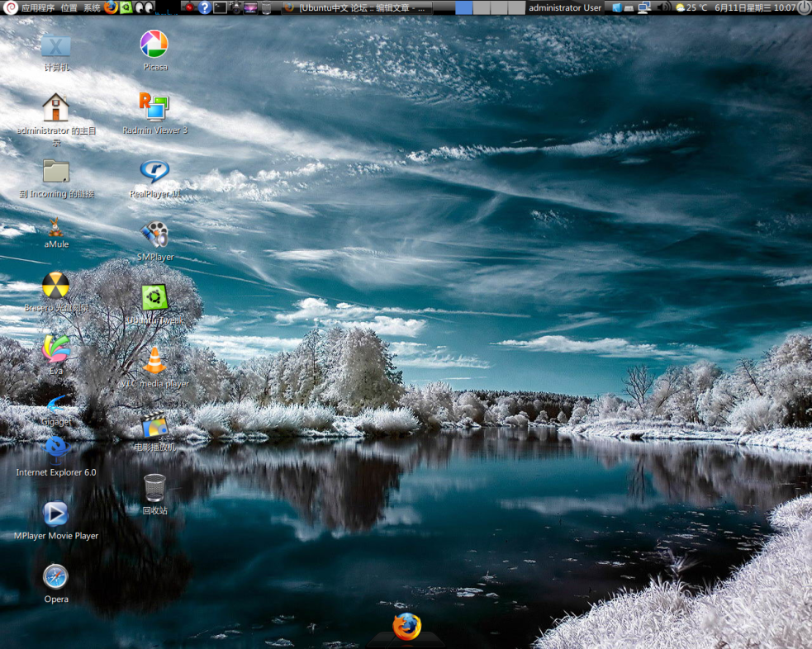Click the googly eyes panel applet
Screen dimensions: 812x649
coord(145,7)
